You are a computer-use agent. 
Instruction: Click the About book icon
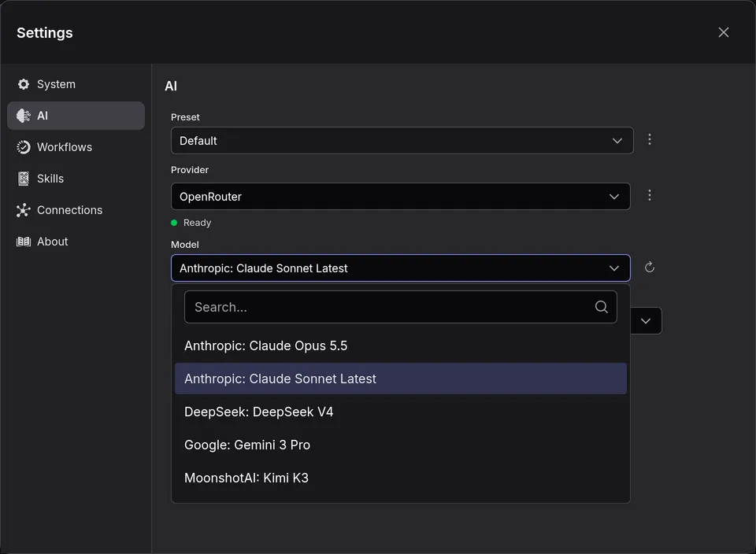coord(23,242)
